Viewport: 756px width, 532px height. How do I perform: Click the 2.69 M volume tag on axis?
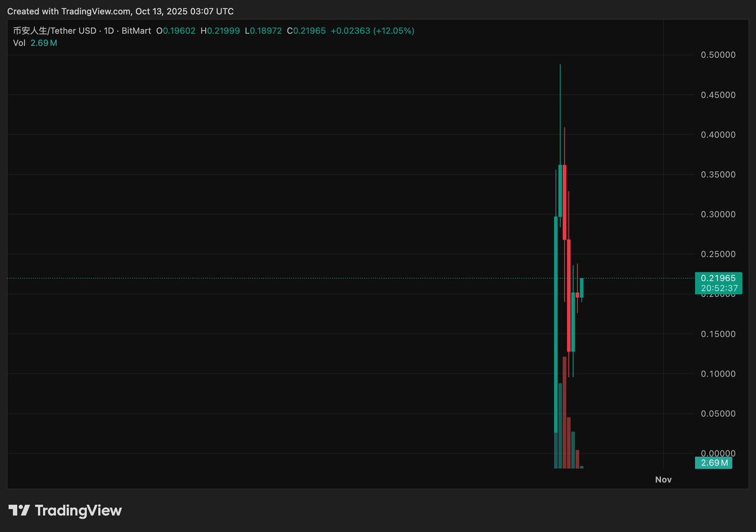point(713,463)
